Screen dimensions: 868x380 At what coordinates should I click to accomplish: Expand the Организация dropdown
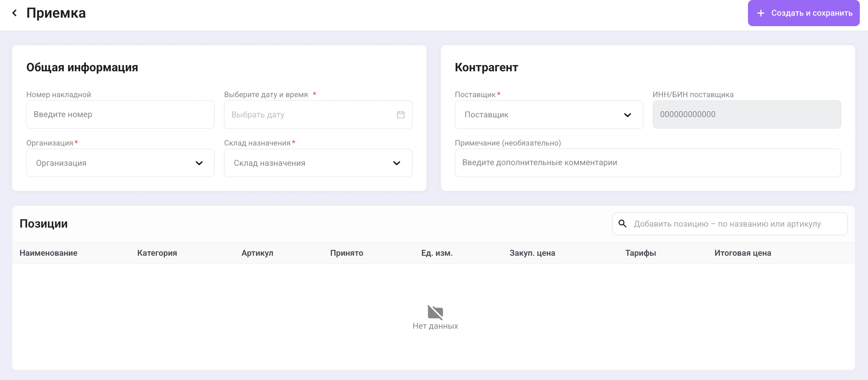120,163
